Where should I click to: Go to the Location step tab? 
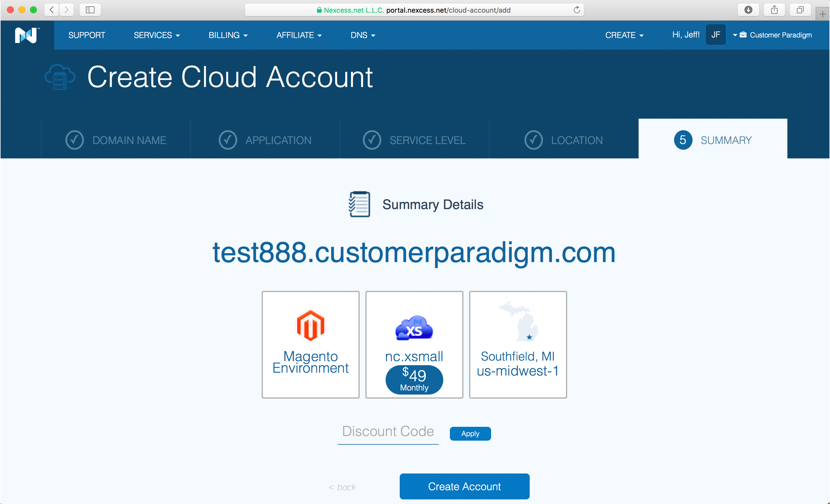pyautogui.click(x=563, y=140)
